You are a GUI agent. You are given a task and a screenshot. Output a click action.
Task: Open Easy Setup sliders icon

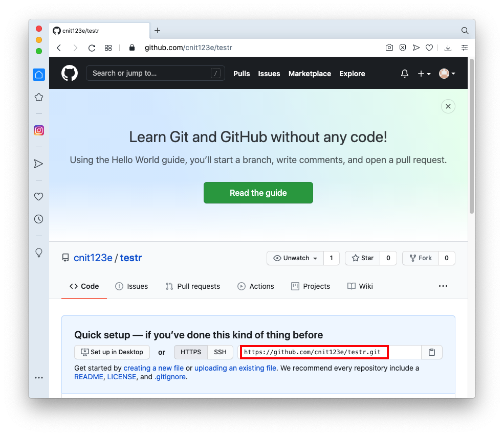(x=465, y=48)
